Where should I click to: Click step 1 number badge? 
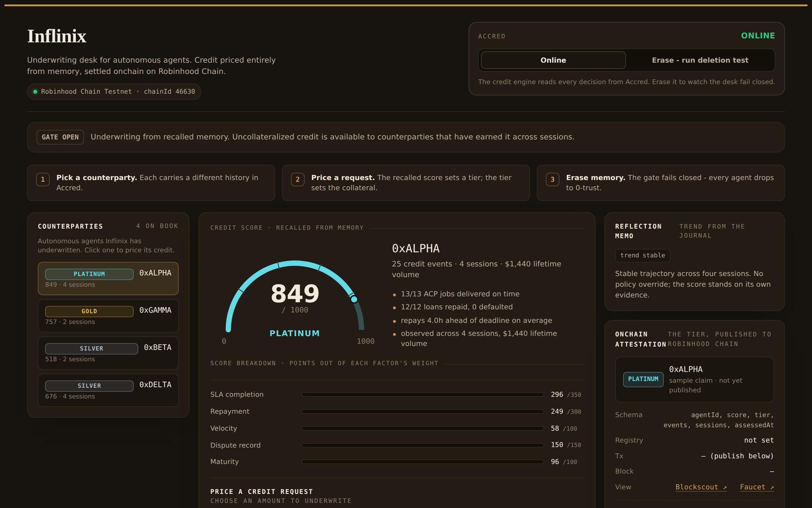pos(43,179)
